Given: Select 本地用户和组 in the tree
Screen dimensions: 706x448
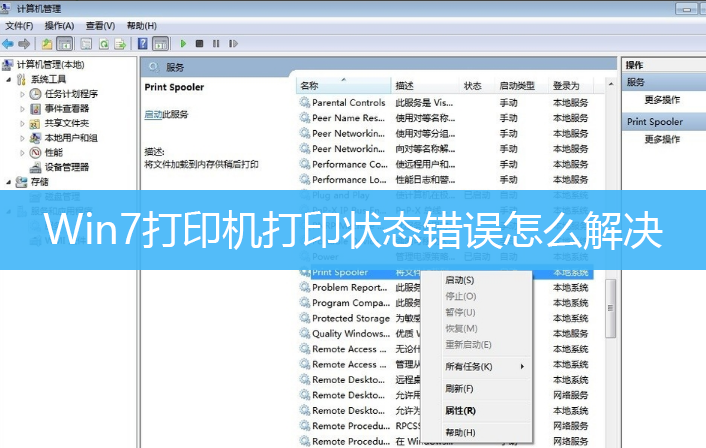Looking at the screenshot, I should [x=71, y=138].
